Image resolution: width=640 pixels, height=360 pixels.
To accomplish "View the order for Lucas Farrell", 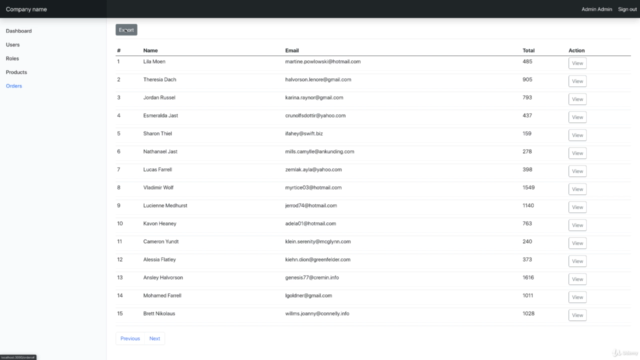I will (577, 171).
